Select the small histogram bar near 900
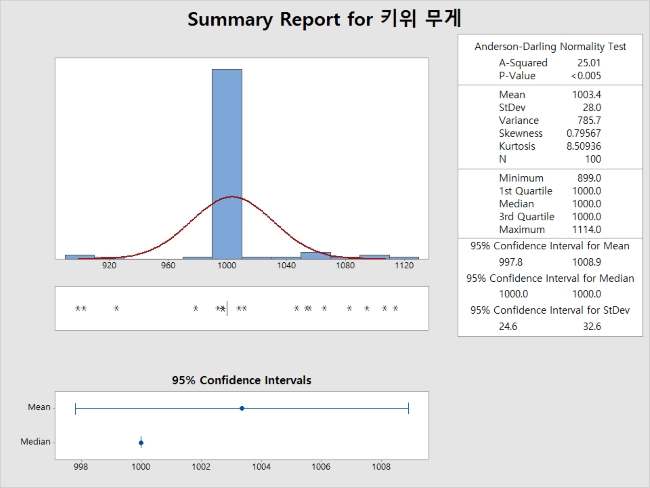Viewport: 650px width, 488px height. click(x=80, y=257)
